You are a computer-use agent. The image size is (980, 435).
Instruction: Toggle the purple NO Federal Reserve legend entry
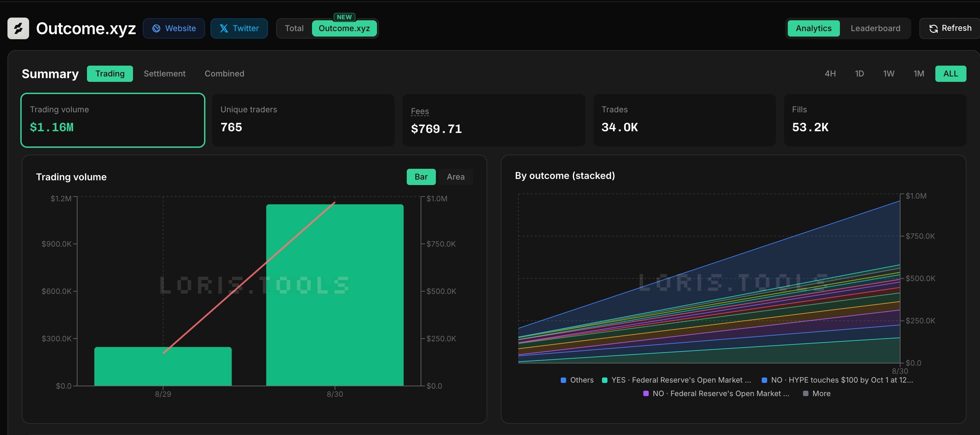coord(716,393)
